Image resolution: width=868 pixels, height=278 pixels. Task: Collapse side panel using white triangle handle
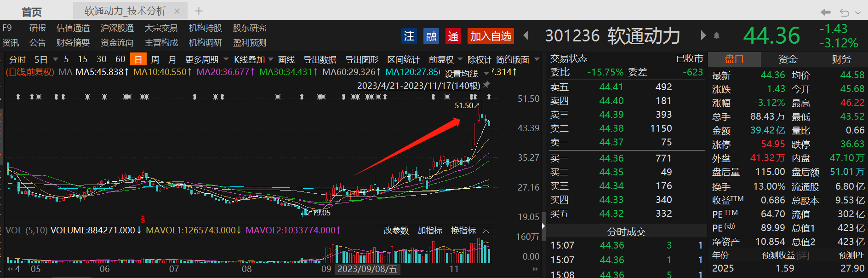pyautogui.click(x=543, y=226)
